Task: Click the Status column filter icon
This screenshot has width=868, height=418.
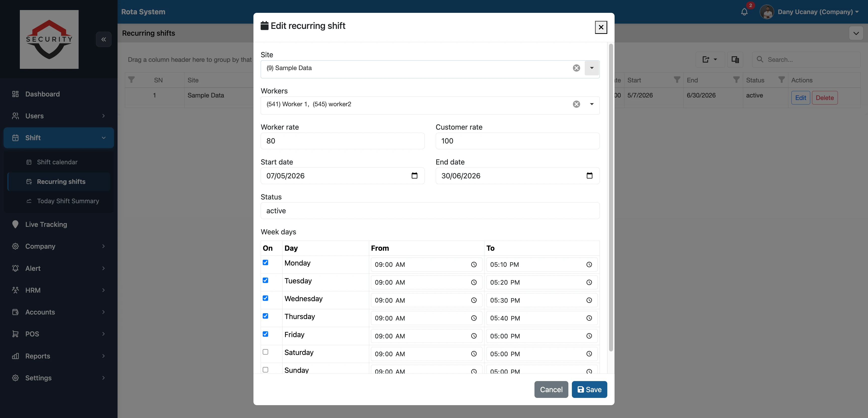Action: [781, 80]
